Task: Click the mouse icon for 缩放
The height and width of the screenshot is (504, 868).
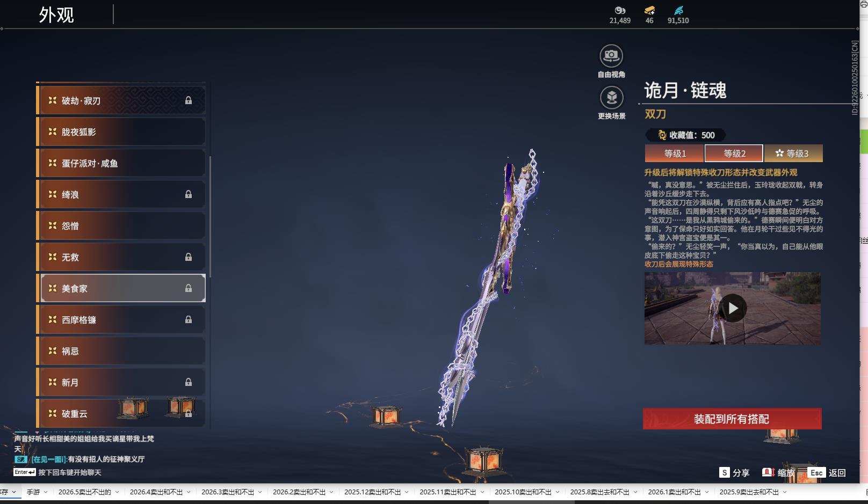Action: [x=768, y=472]
